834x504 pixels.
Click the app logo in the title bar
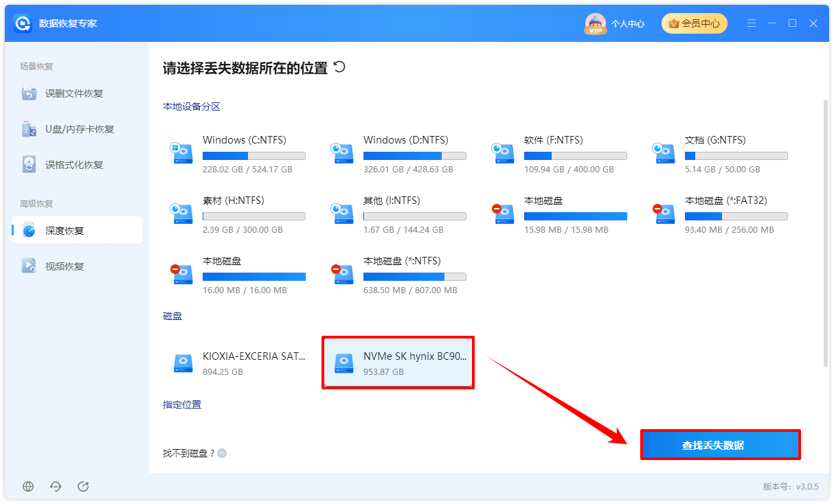(23, 23)
